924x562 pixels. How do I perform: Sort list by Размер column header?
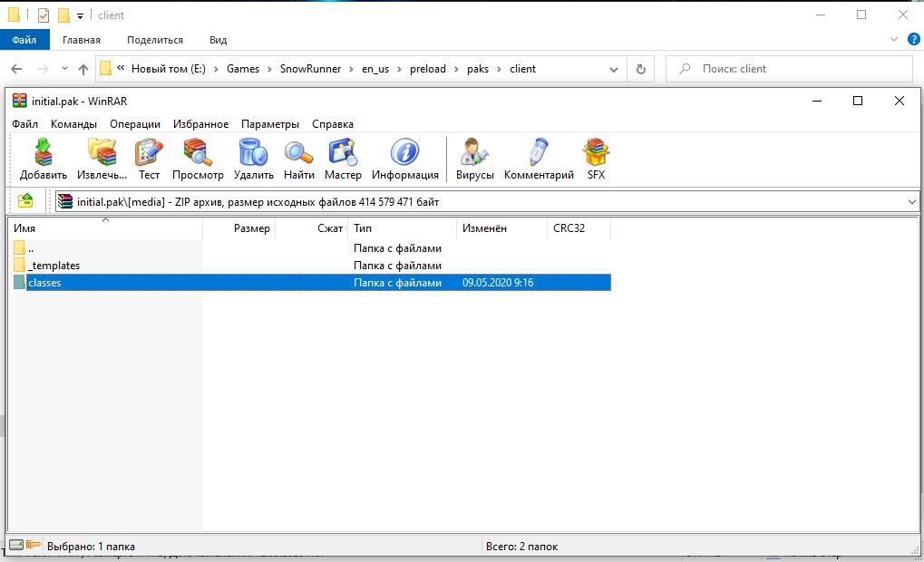[251, 228]
